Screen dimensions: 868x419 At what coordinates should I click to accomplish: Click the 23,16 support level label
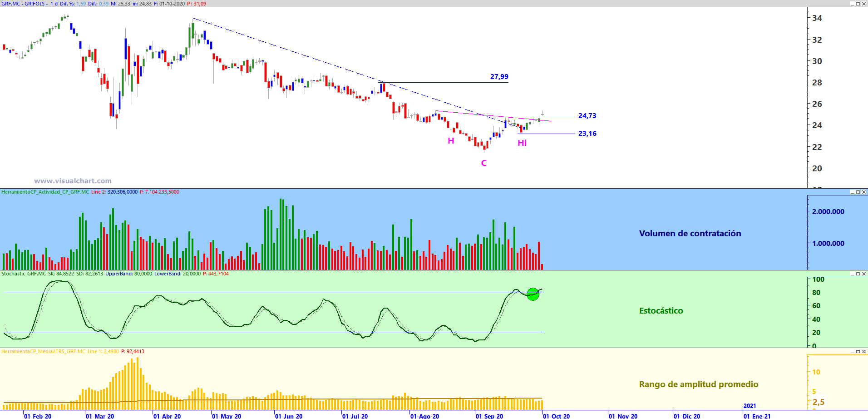[587, 134]
